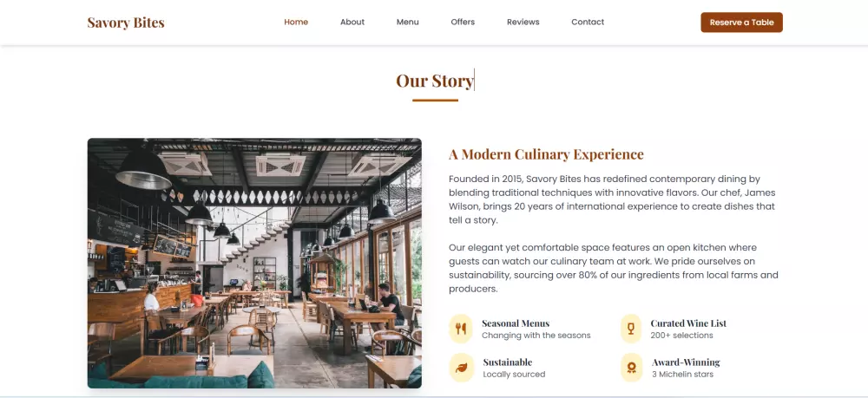
Task: Click the leaf Sustainable icon
Action: tap(461, 368)
